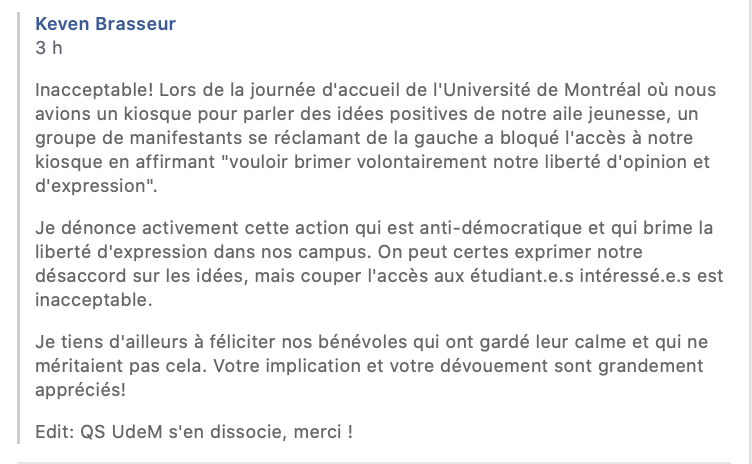Open Keven Brasseur's profile link
The width and height of the screenshot is (752, 464).
(x=106, y=24)
